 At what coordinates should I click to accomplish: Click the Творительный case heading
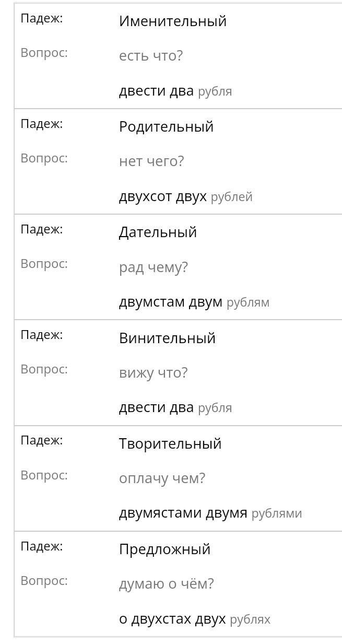pyautogui.click(x=170, y=444)
